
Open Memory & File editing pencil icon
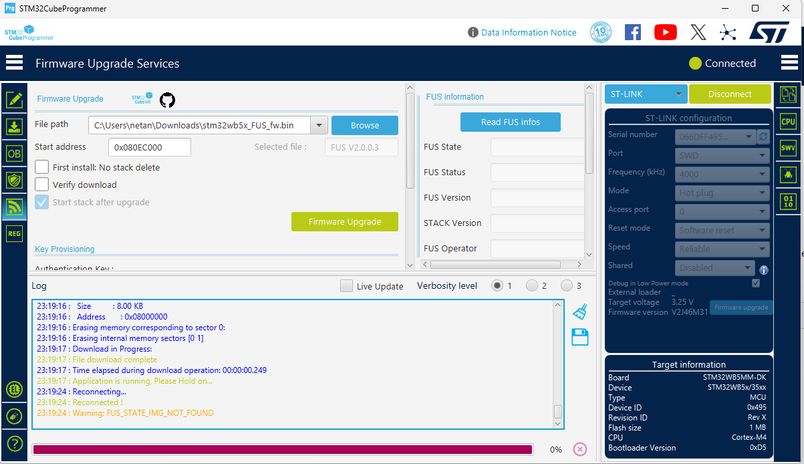[x=14, y=99]
